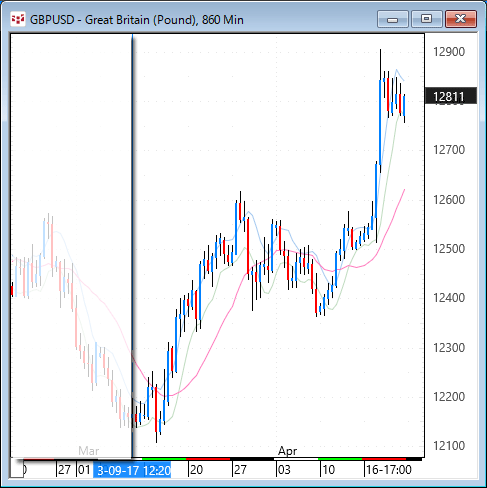Click the 12700 price scale label

[449, 150]
